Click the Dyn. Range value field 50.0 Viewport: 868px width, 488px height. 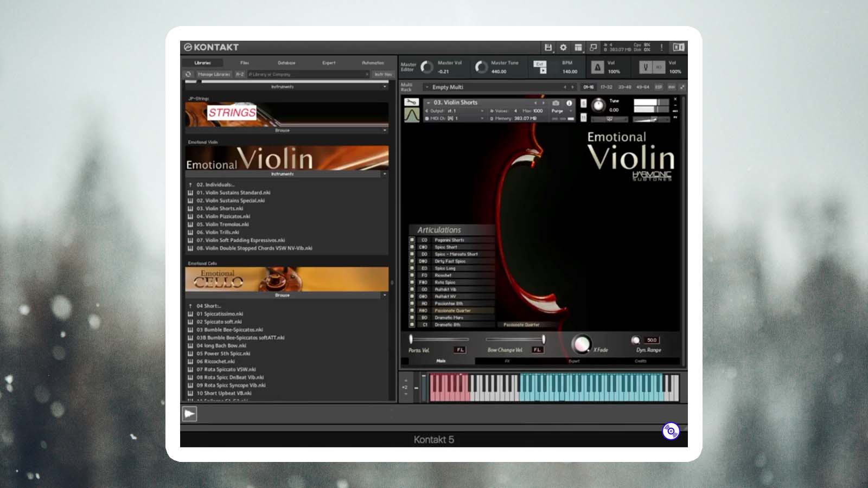tap(652, 340)
